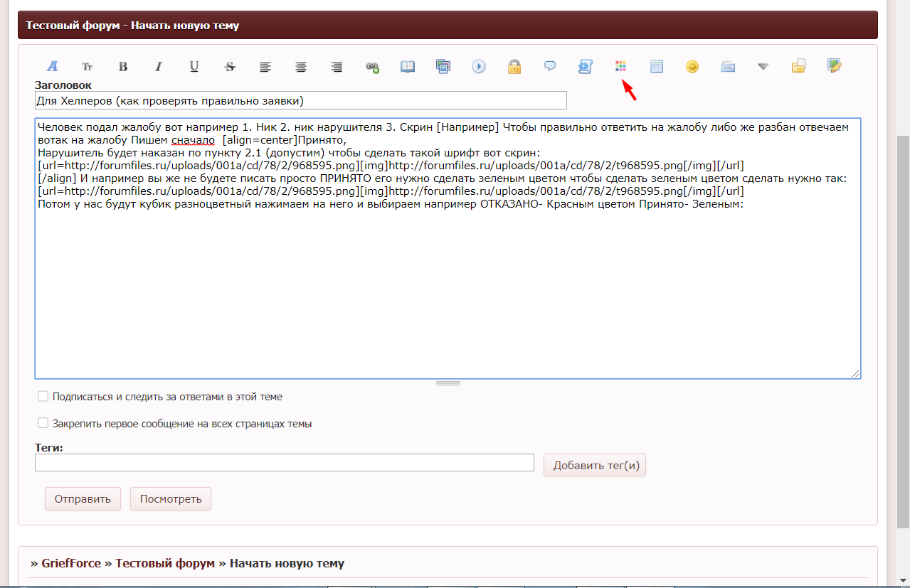Click the Теги input field
The height and width of the screenshot is (588, 910).
pos(284,463)
